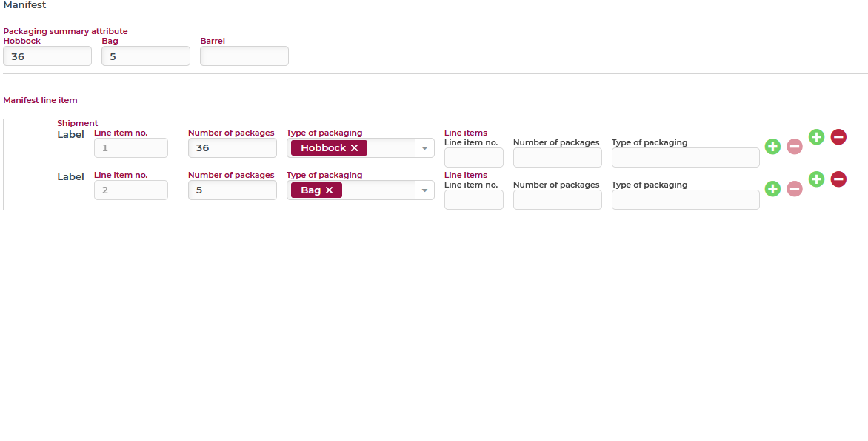Click 'Manifest line item' section label
Screen dimensions: 868x441
(41, 100)
